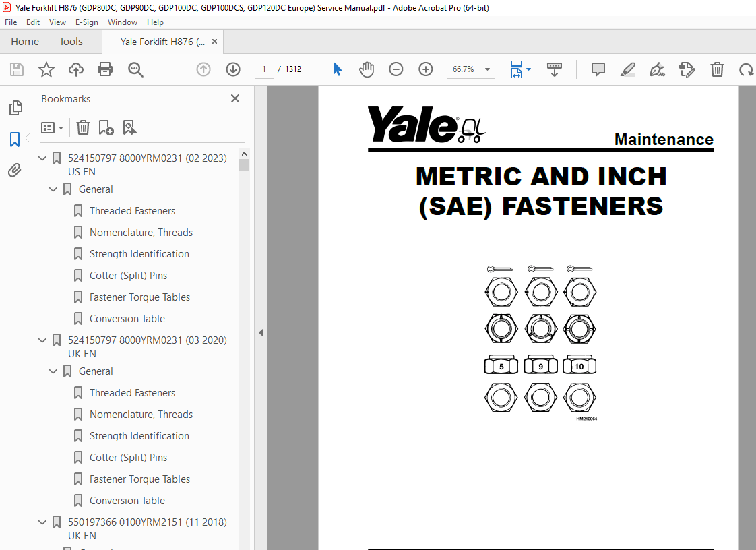Select the Highlight text tool

pos(627,69)
